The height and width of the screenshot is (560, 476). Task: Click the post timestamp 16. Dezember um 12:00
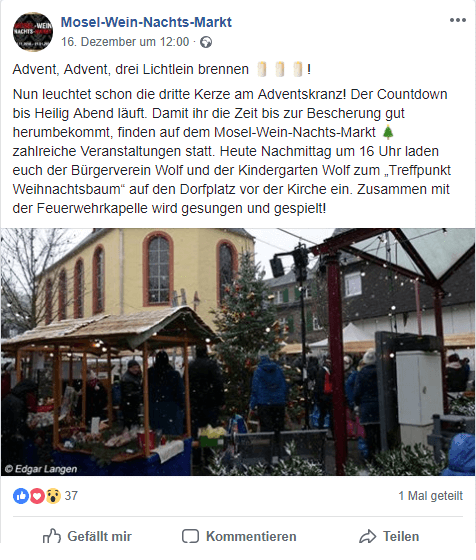(x=125, y=42)
